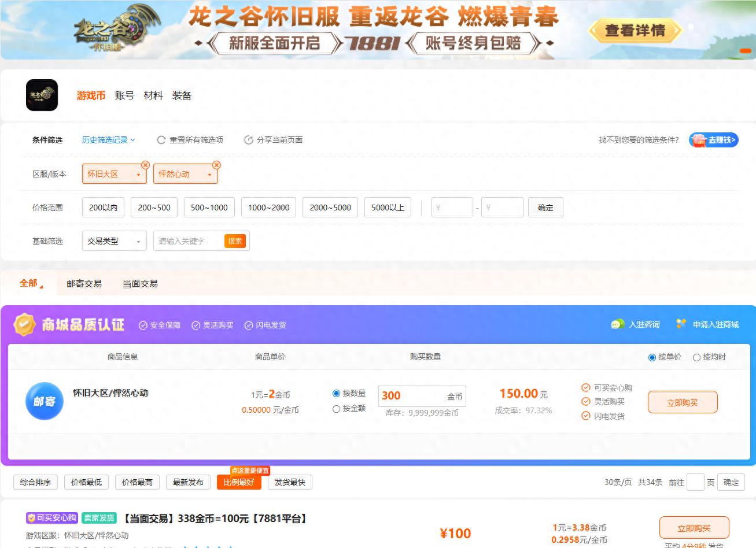Click the blue 邮寄 delivery circle icon
This screenshot has width=756, height=548.
[44, 401]
